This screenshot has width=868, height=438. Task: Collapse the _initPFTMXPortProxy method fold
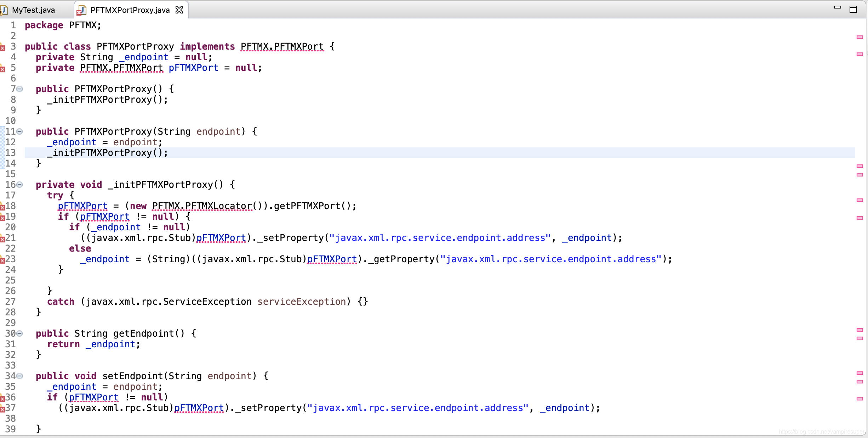pos(19,185)
